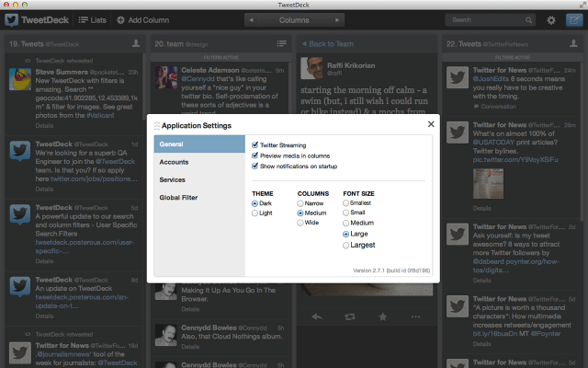Choose Medium column width
The width and height of the screenshot is (588, 368).
pos(300,213)
